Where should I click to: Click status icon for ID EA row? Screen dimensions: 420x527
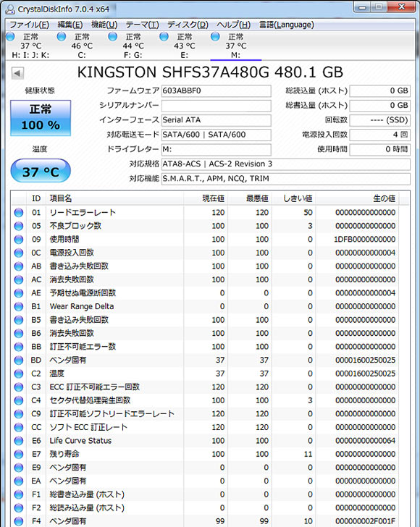pos(19,481)
